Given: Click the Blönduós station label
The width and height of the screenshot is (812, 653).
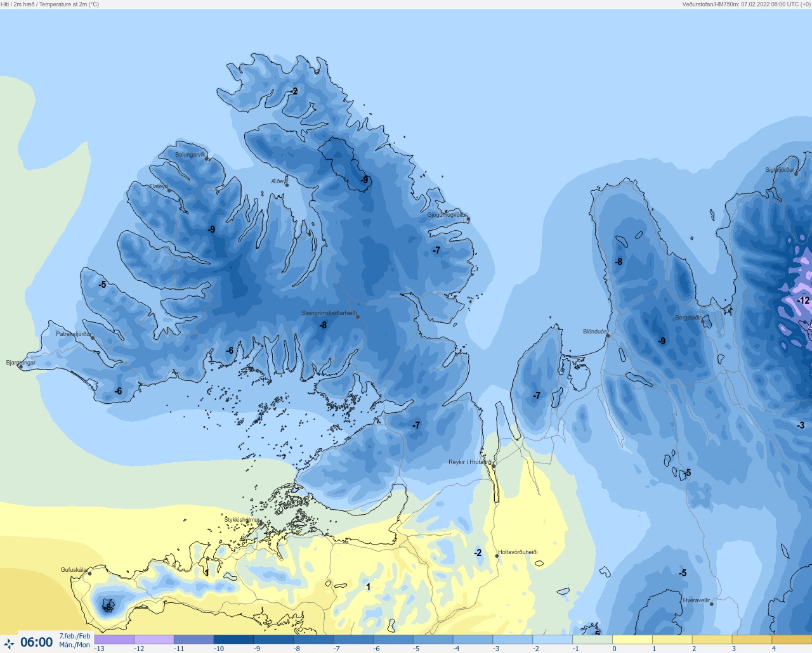Looking at the screenshot, I should [x=594, y=332].
